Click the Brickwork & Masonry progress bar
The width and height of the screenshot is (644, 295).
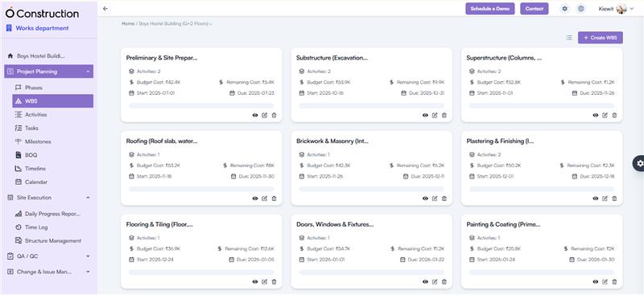point(372,189)
